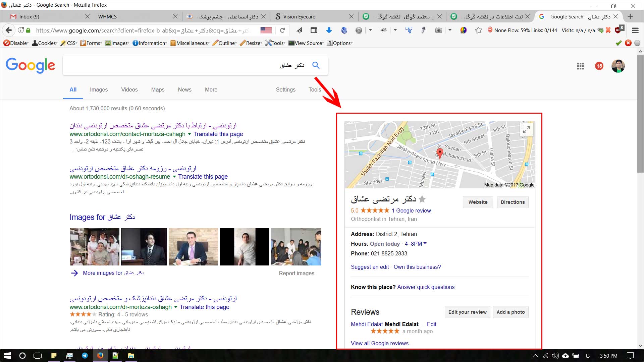Open the 1 Google review link

click(411, 210)
